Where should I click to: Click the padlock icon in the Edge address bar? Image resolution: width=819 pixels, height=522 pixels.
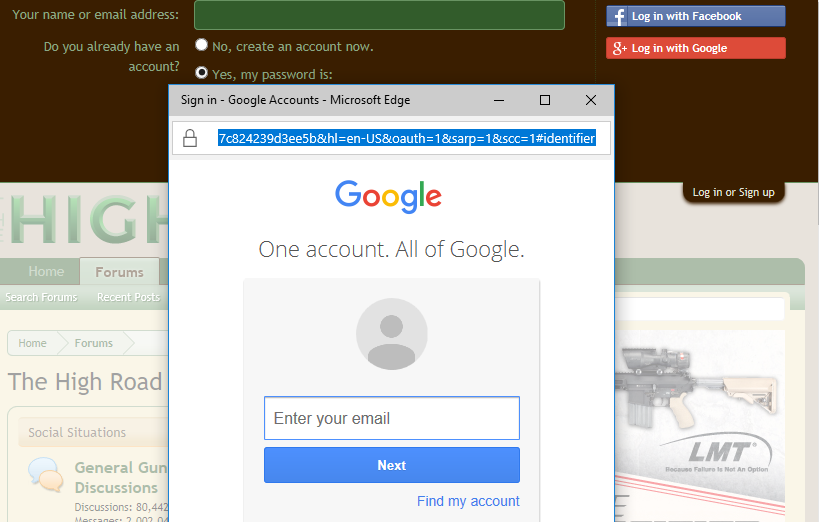pos(190,138)
